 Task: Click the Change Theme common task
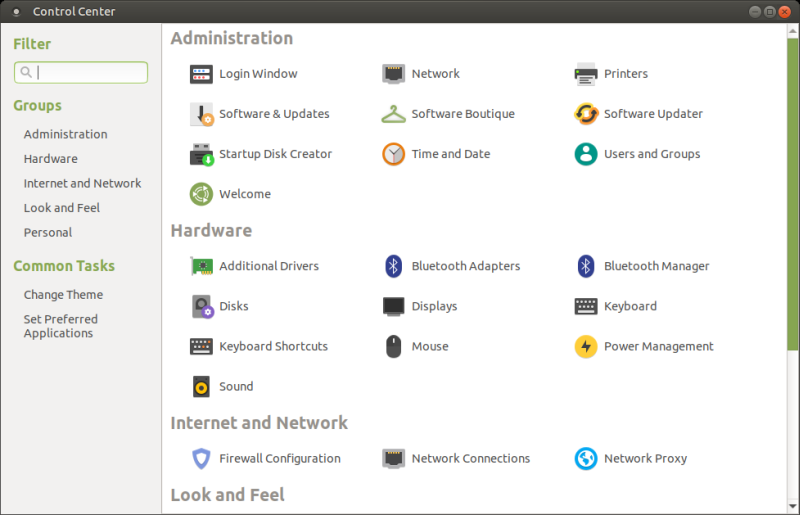[x=63, y=295]
